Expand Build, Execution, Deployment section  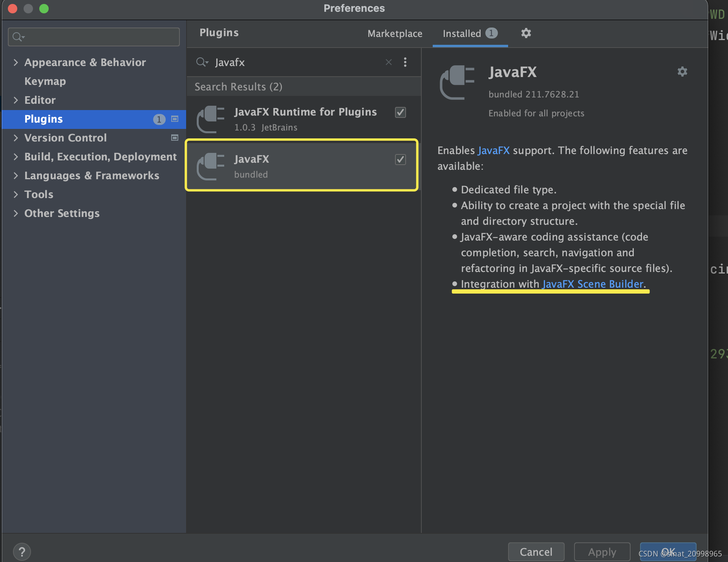coord(16,156)
